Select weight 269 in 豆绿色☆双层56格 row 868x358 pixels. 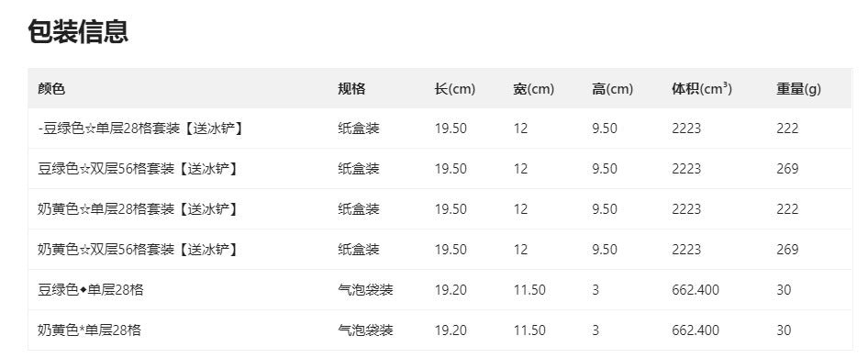tap(787, 169)
